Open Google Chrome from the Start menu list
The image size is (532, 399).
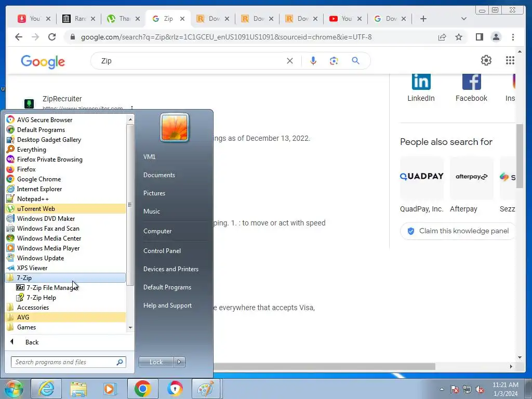(66, 179)
